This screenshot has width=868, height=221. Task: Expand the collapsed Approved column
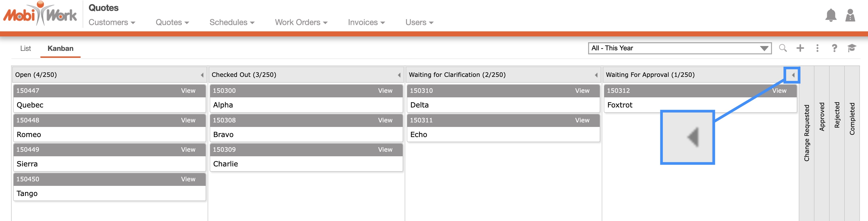pyautogui.click(x=822, y=116)
